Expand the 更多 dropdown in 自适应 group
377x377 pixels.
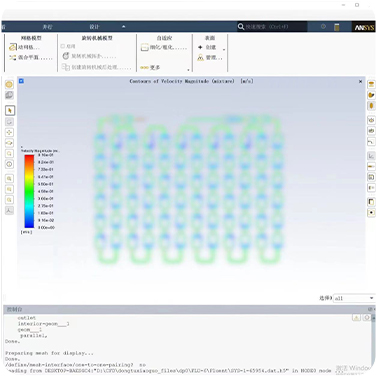(188, 70)
